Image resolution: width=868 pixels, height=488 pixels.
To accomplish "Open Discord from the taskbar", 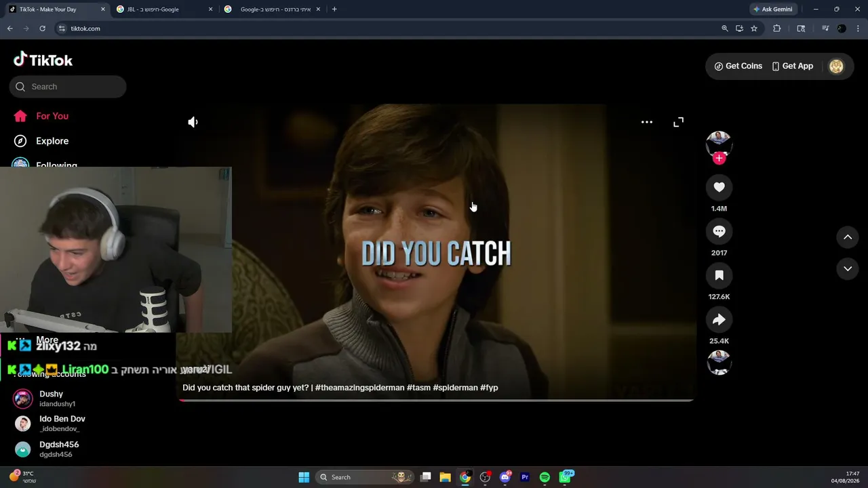I will [x=505, y=477].
